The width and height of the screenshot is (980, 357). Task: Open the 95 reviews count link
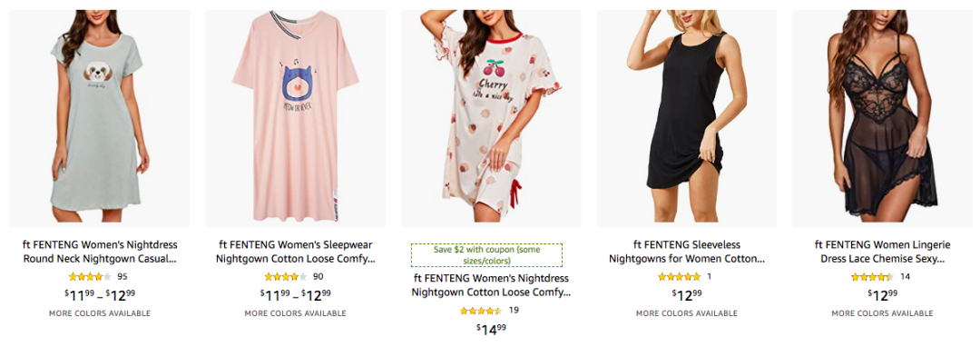122,276
